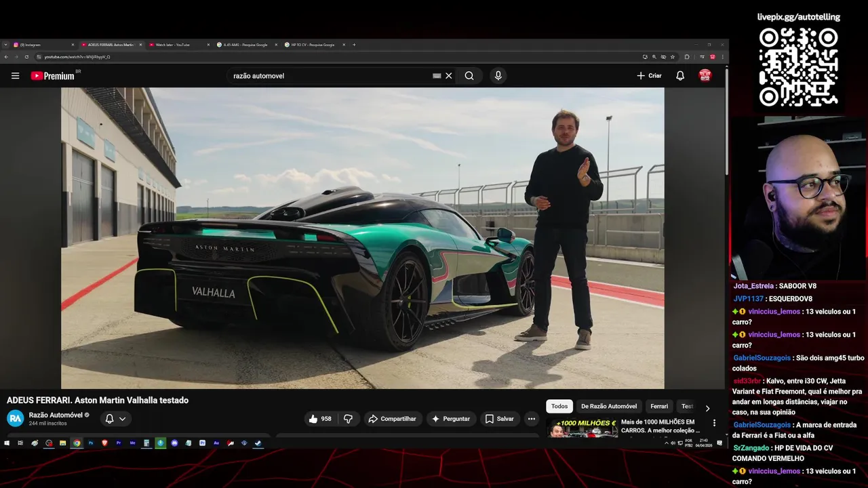Select the De Razão Automóvel filter chip
This screenshot has width=868, height=488.
coord(609,407)
